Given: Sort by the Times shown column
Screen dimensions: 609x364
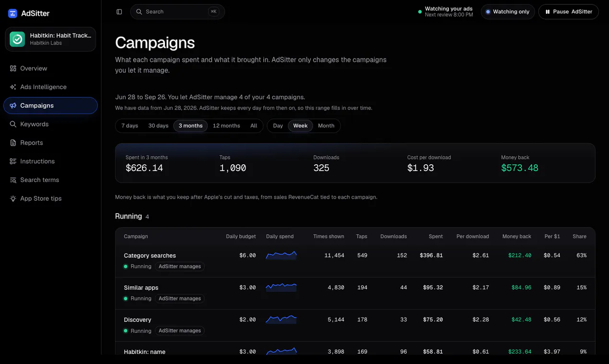Looking at the screenshot, I should point(328,237).
